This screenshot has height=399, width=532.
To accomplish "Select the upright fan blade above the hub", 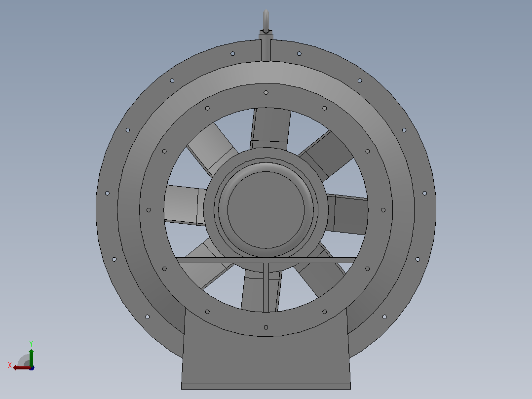I will (270, 128).
